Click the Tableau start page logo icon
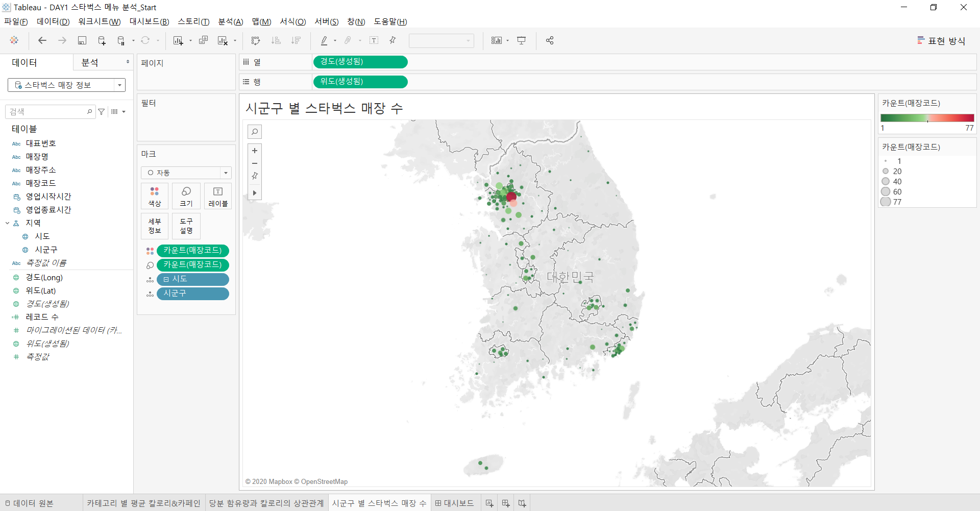 [x=14, y=40]
